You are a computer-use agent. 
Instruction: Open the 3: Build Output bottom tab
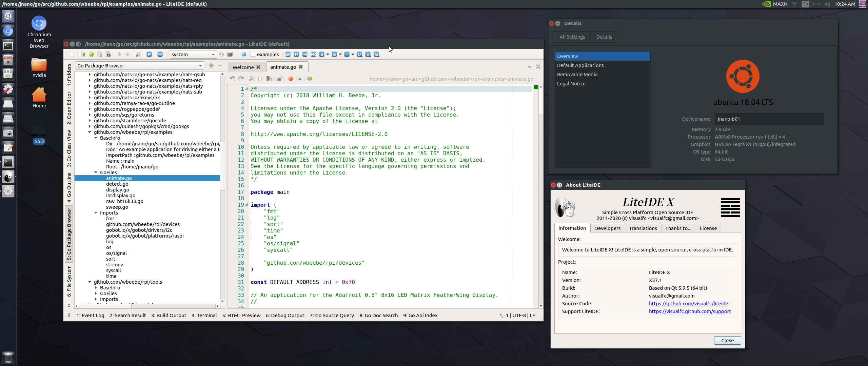169,315
